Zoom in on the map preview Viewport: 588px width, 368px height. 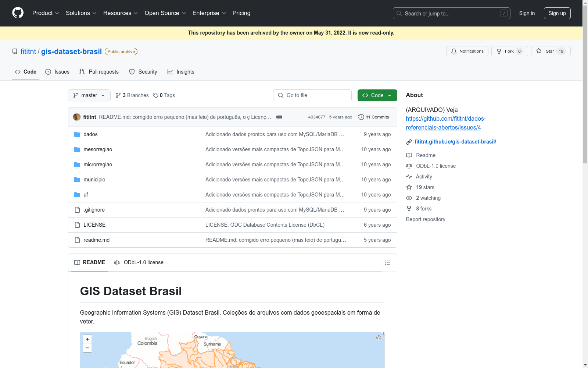point(87,339)
